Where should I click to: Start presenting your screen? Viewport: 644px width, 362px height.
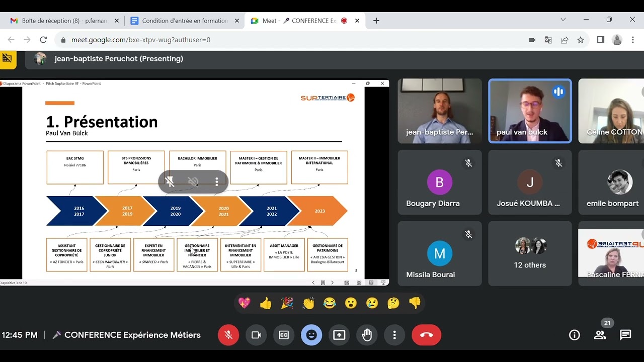(339, 335)
